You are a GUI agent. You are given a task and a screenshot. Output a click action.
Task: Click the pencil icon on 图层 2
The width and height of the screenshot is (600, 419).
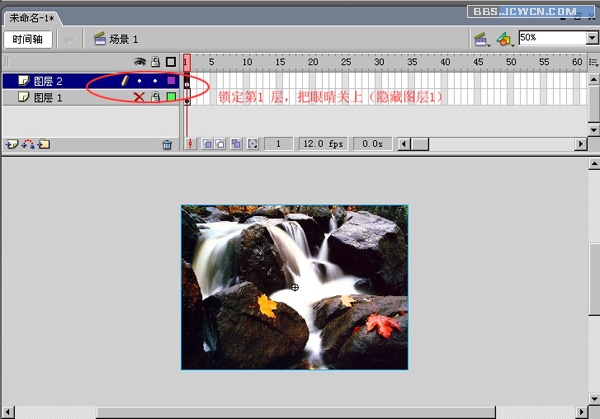[x=124, y=80]
